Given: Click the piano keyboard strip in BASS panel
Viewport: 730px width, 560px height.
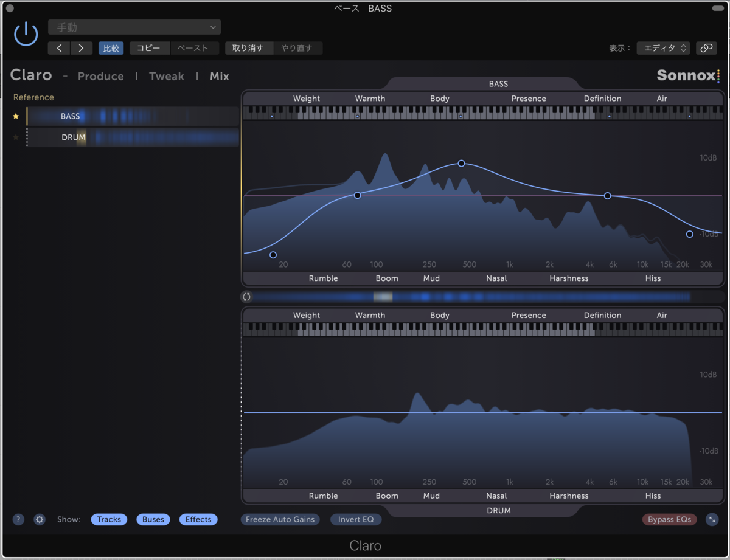Looking at the screenshot, I should [x=482, y=113].
